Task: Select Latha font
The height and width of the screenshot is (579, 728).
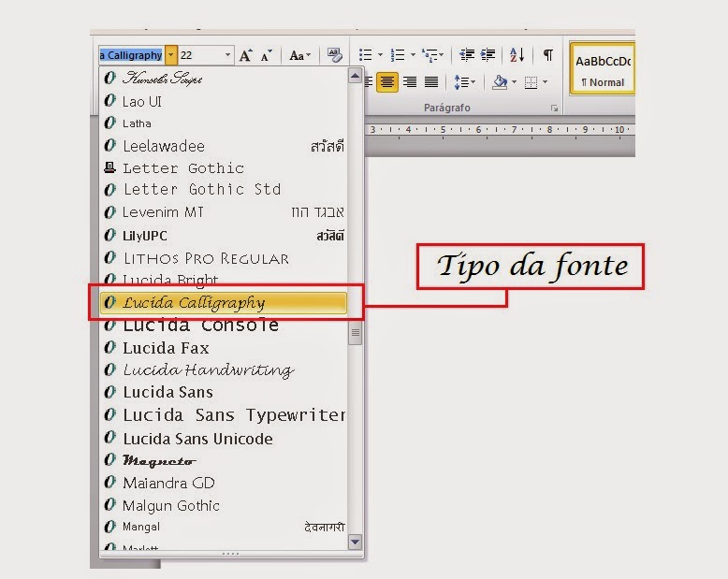Action: (224, 123)
